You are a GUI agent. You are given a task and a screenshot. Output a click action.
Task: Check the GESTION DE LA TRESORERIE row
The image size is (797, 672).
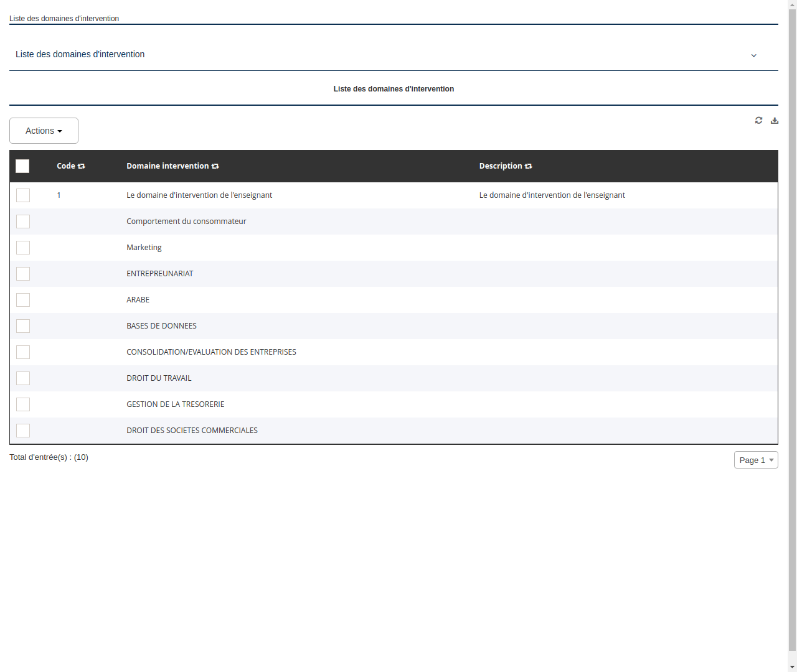point(22,404)
